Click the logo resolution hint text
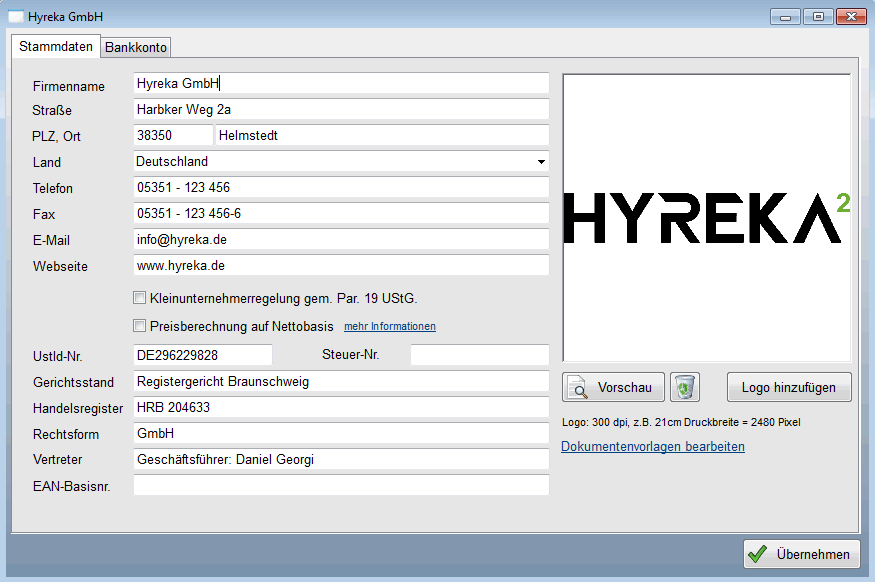 [681, 422]
